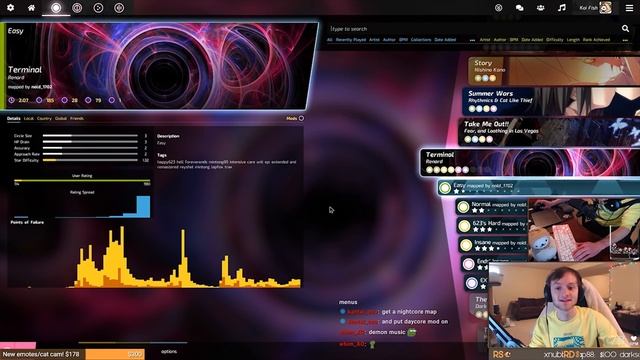Click the Koi Fish username button
Screen dimensions: 640x360
point(589,8)
